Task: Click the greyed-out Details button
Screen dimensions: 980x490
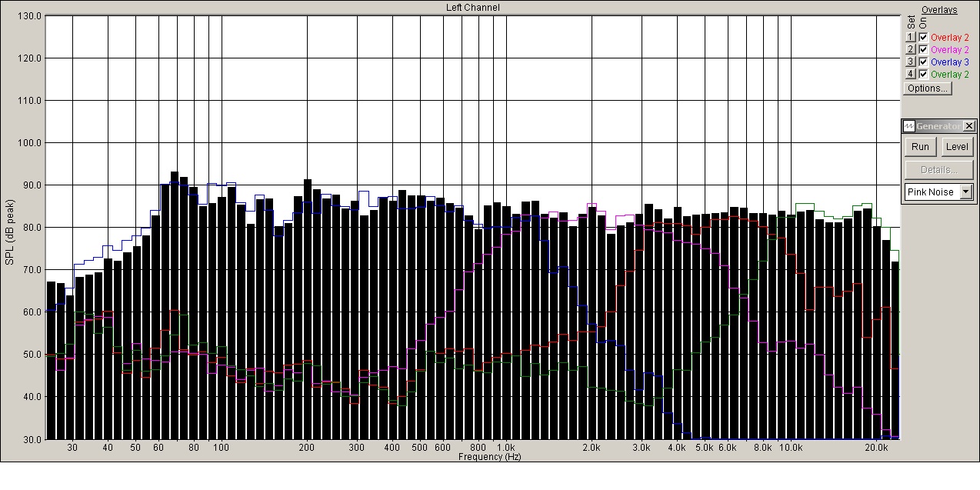Action: 938,170
